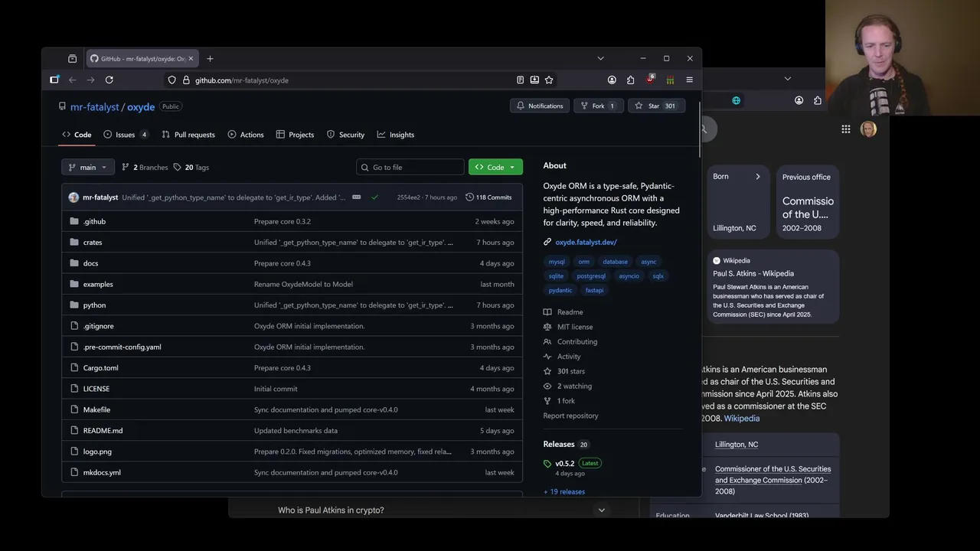Image resolution: width=980 pixels, height=551 pixels.
Task: Open the extensions puzzle icon in front window
Action: pyautogui.click(x=630, y=80)
